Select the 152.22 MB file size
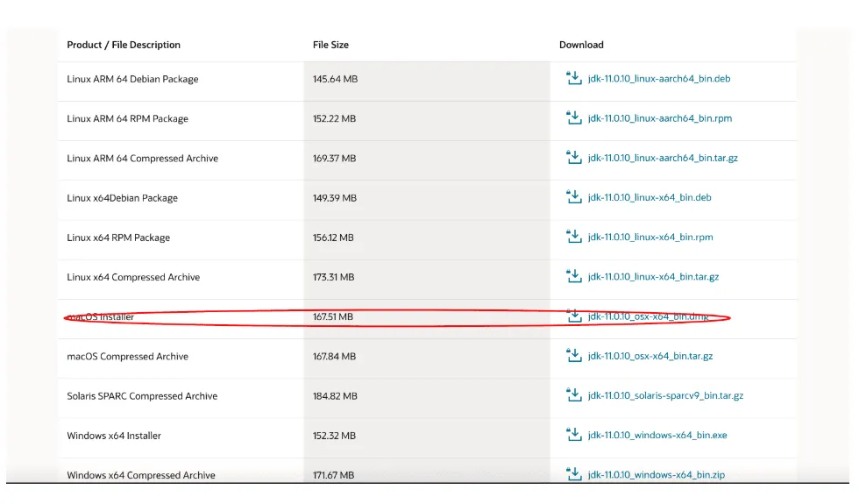The height and width of the screenshot is (504, 859). pos(334,118)
